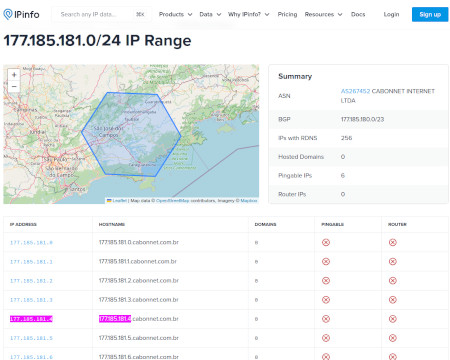Open IP address 177.185.181.5
This screenshot has width=450, height=360.
[x=31, y=338]
